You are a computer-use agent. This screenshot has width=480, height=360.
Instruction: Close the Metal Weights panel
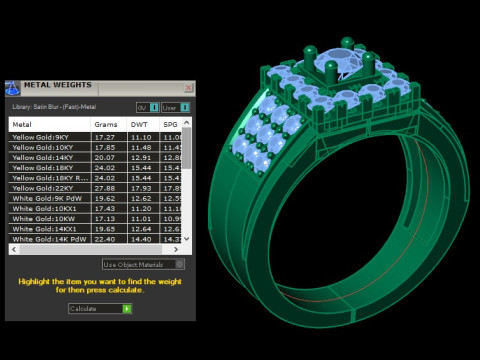pyautogui.click(x=188, y=88)
